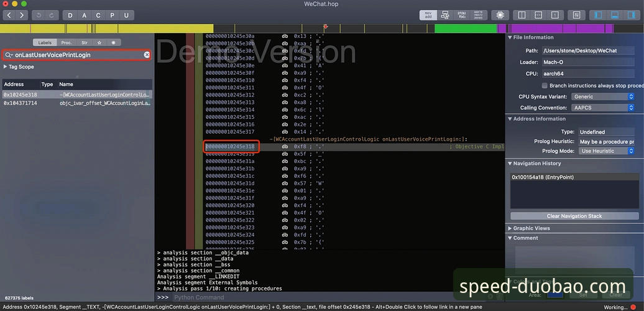The image size is (644, 311).
Task: Mark as Code with C button
Action: (x=98, y=15)
